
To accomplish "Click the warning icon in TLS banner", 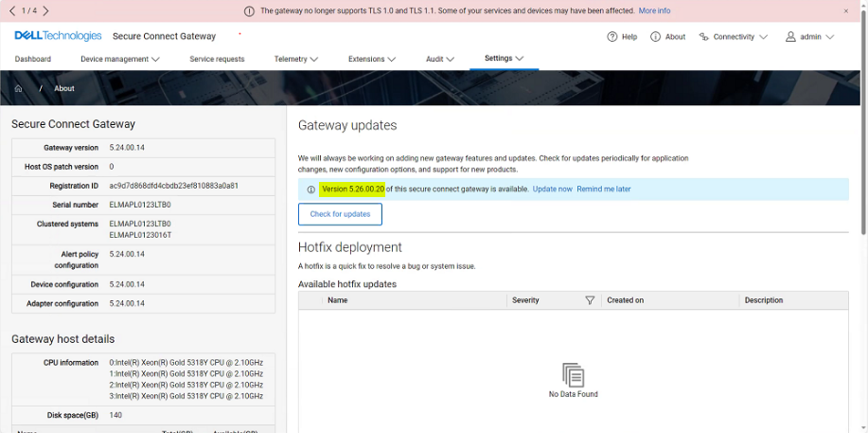I will pyautogui.click(x=250, y=11).
